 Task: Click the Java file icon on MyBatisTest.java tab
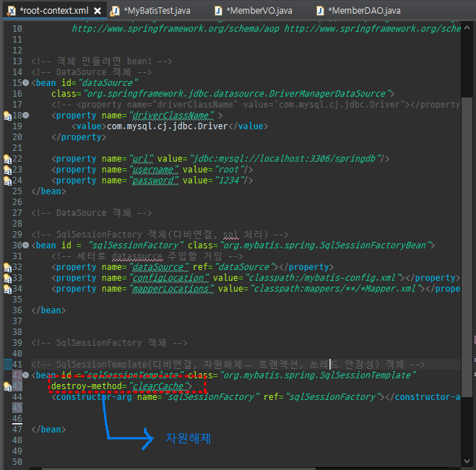coord(115,12)
